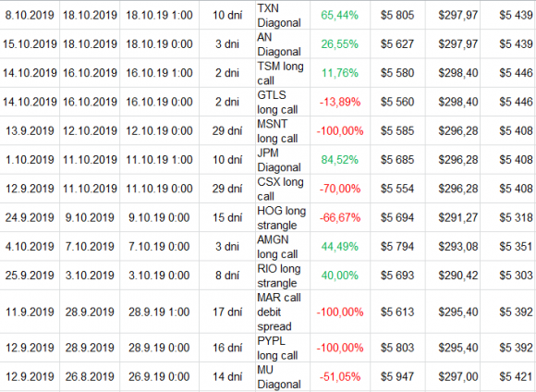This screenshot has width=536, height=392.
Task: Select the 16.10.19 0:00 timestamp cell
Action: click(159, 102)
